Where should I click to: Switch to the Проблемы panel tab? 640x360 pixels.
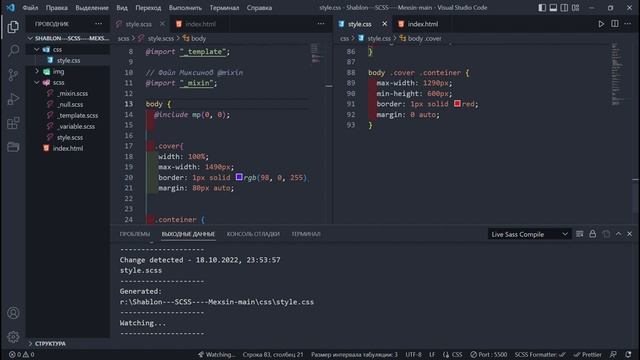135,234
